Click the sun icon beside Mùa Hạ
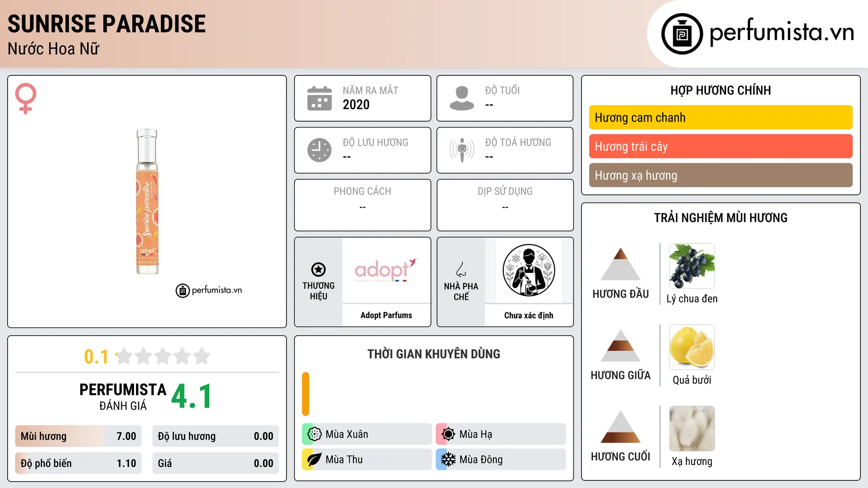The width and height of the screenshot is (868, 488). [x=448, y=434]
